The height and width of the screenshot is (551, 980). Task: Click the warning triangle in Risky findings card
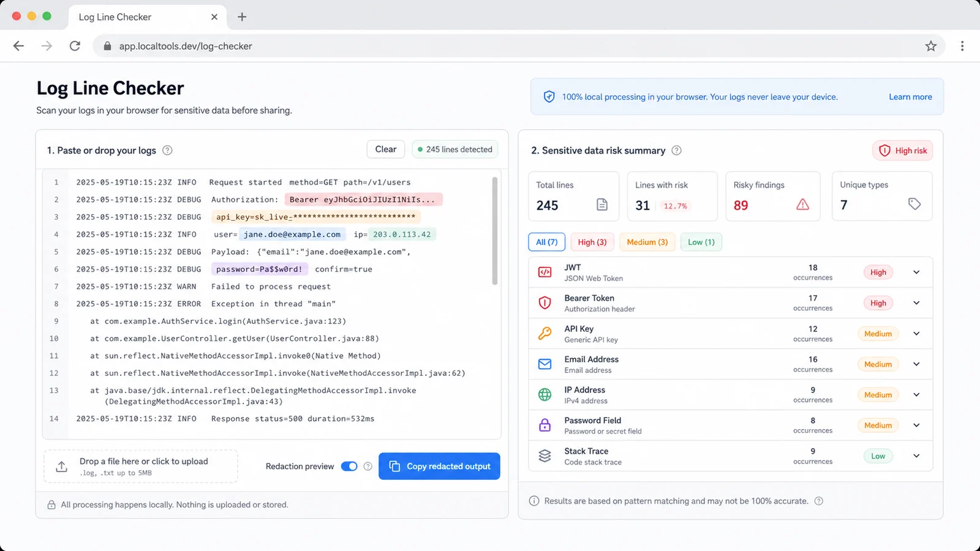(x=802, y=204)
